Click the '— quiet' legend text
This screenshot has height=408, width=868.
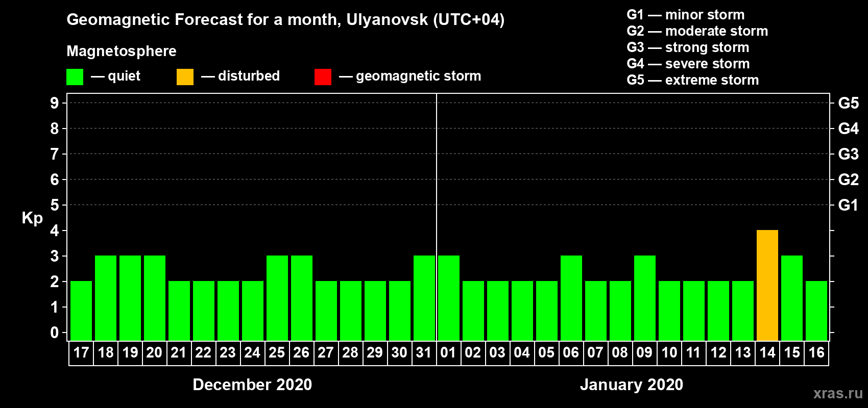pyautogui.click(x=115, y=76)
